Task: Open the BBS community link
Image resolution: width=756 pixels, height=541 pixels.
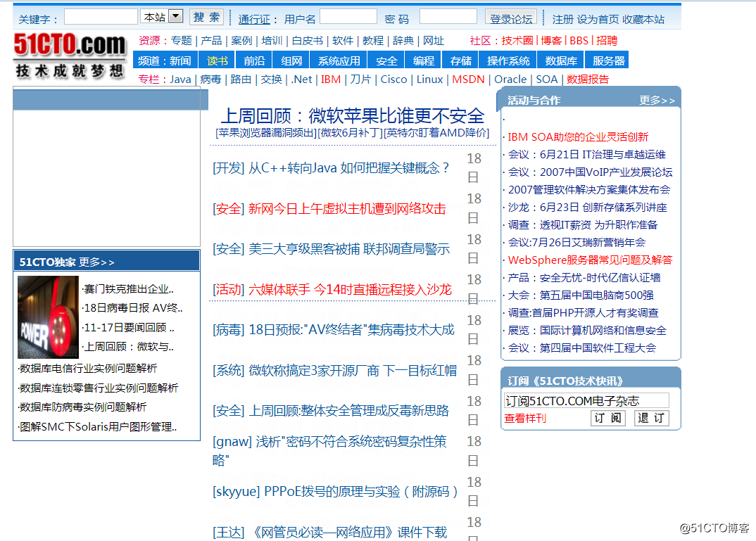Action: point(579,41)
